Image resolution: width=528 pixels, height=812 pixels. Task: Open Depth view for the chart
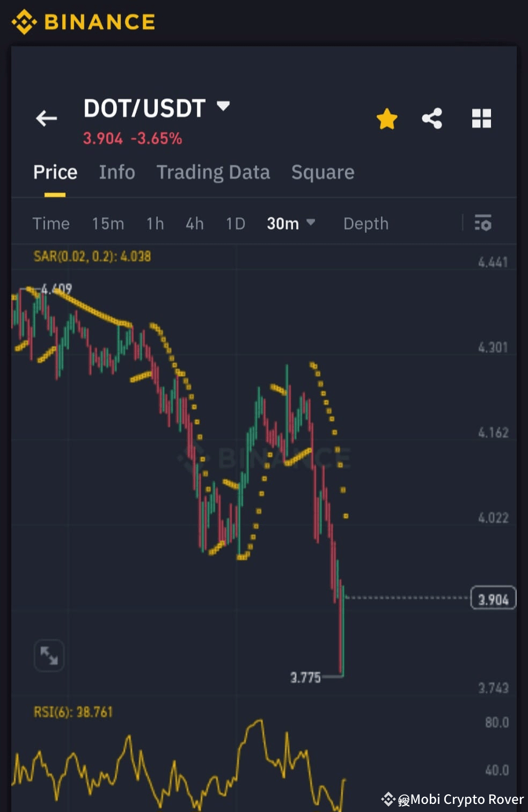pos(365,223)
